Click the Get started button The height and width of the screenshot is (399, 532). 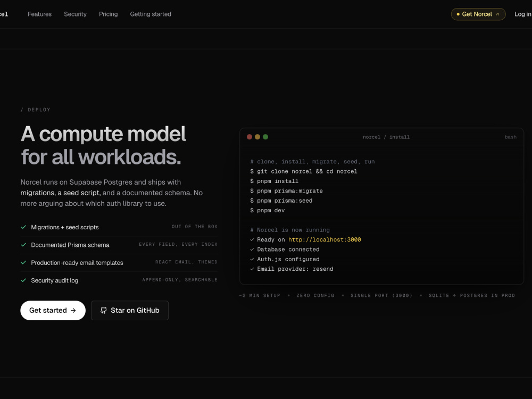[x=53, y=311]
